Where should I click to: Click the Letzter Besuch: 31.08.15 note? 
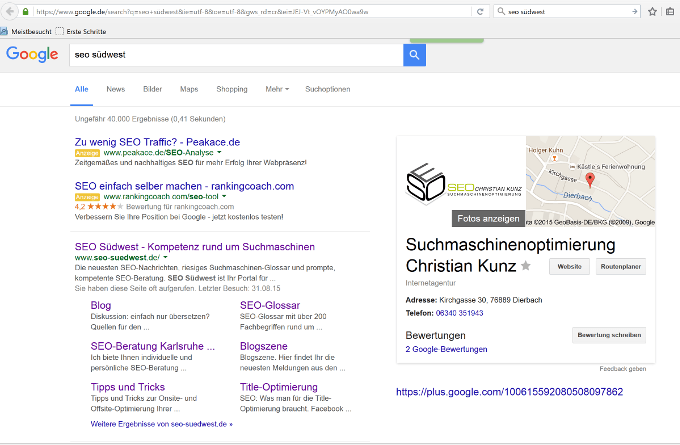click(239, 288)
